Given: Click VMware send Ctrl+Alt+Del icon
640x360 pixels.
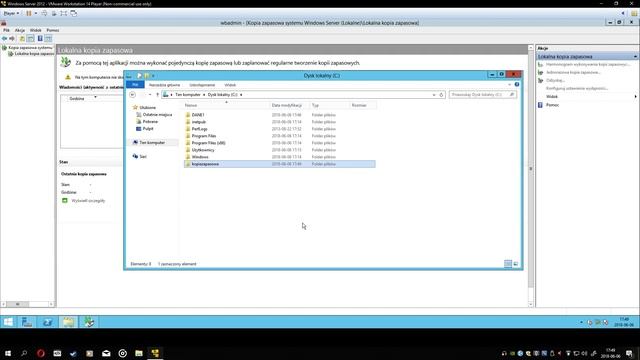Looking at the screenshot, I should 44,13.
